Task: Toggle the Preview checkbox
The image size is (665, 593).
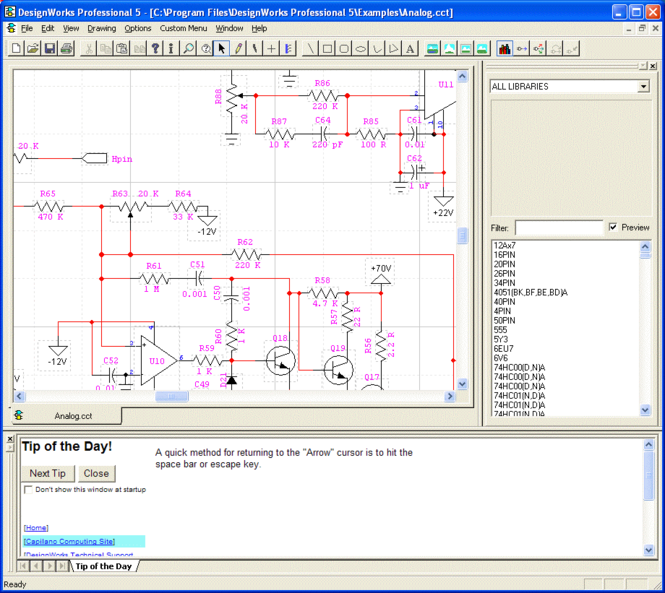Action: pos(613,228)
